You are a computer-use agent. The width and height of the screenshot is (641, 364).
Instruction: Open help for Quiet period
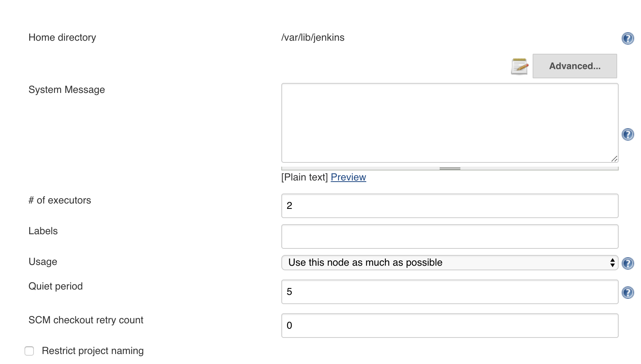(x=628, y=292)
